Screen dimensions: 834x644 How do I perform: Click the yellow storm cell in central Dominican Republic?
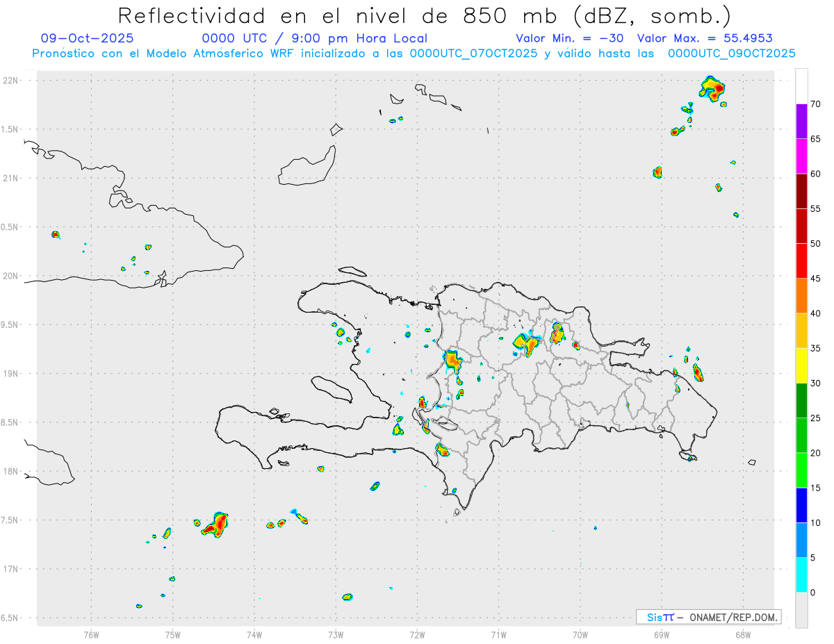coord(526,343)
